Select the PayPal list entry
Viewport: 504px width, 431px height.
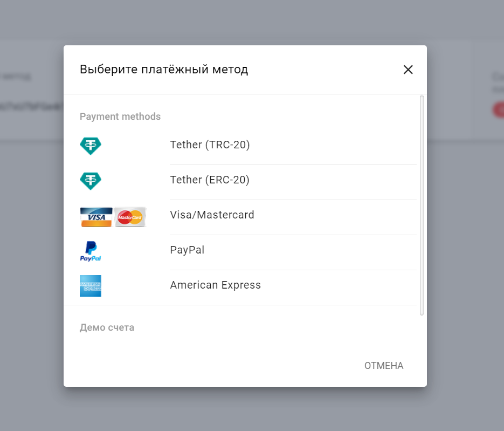[x=187, y=250]
